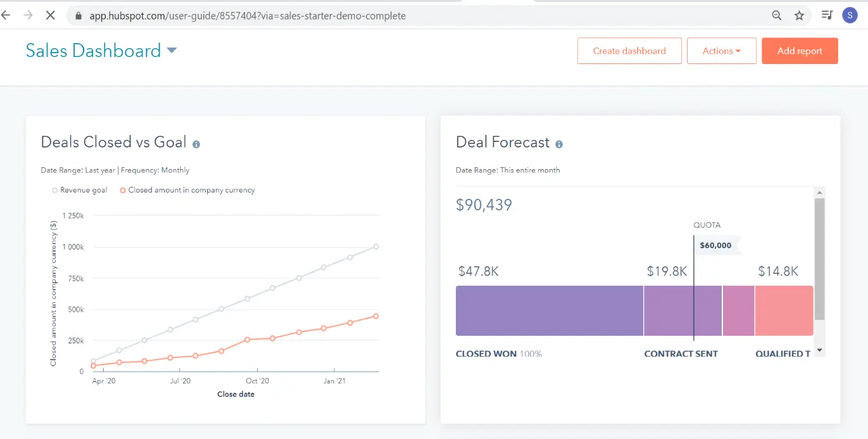
Task: Click the Add report button
Action: [800, 50]
